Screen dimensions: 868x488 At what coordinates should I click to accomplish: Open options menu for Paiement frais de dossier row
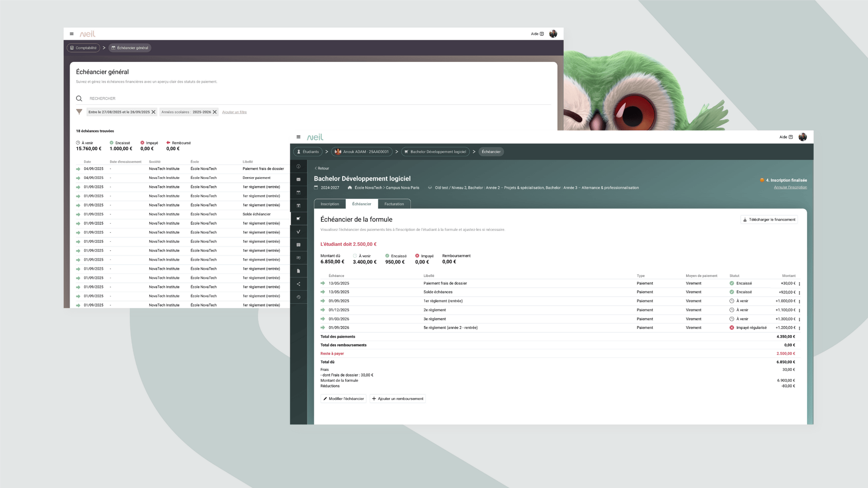799,284
